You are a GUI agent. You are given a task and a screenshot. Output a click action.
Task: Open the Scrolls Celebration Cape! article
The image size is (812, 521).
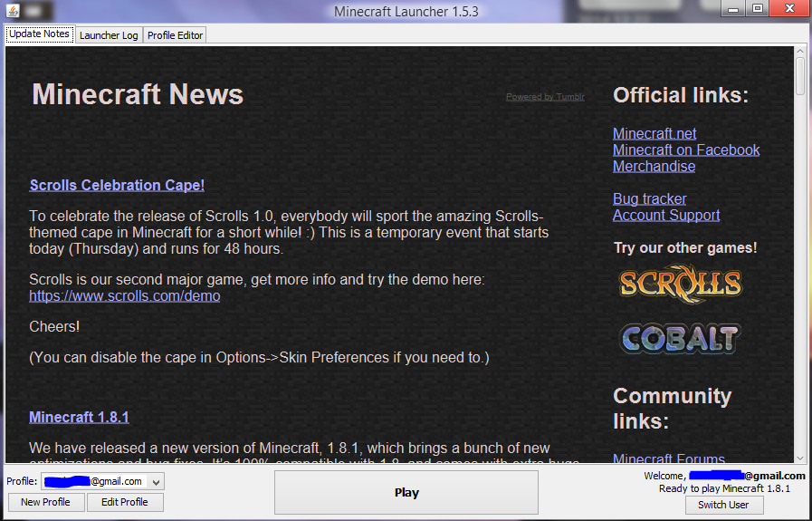117,185
